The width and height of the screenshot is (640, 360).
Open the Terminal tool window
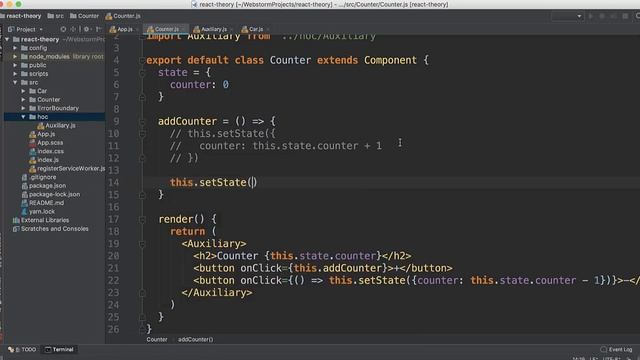59,349
